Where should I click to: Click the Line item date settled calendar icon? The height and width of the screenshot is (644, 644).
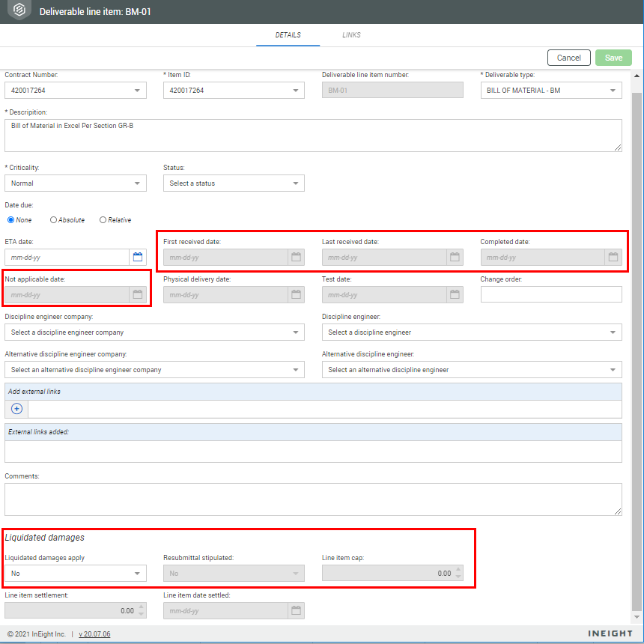coord(296,610)
